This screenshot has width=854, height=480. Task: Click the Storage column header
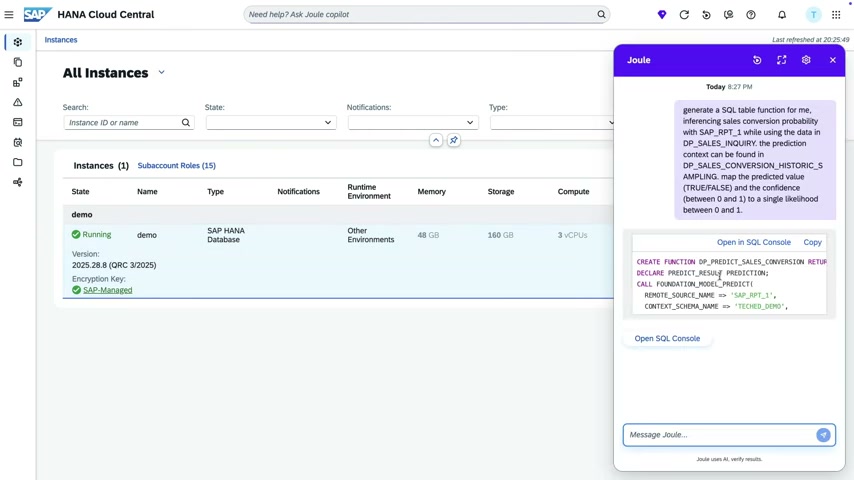coord(501,192)
